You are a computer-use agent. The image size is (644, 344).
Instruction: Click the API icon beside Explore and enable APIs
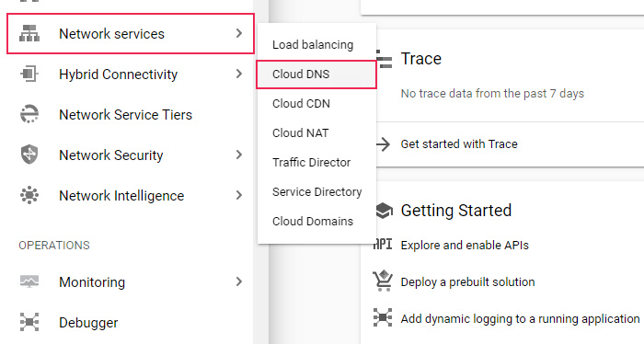click(383, 245)
